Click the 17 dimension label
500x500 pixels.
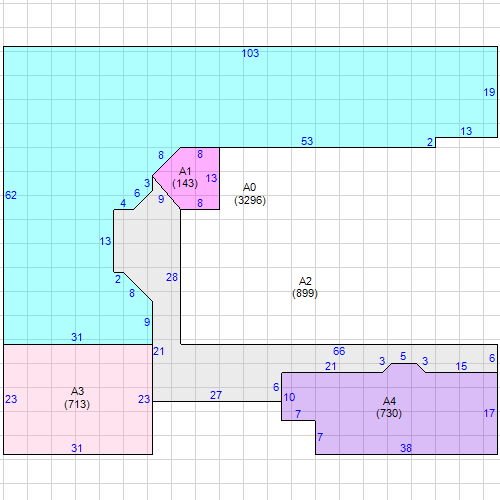489,413
